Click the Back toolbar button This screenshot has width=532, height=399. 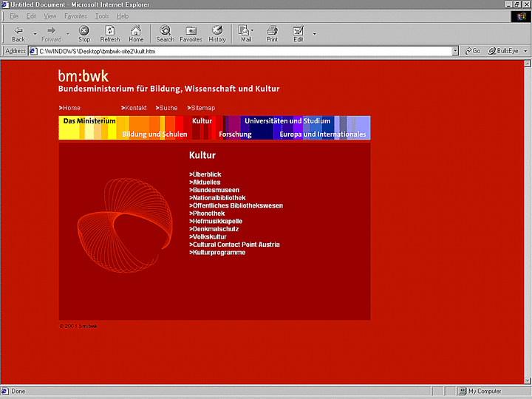pos(18,34)
